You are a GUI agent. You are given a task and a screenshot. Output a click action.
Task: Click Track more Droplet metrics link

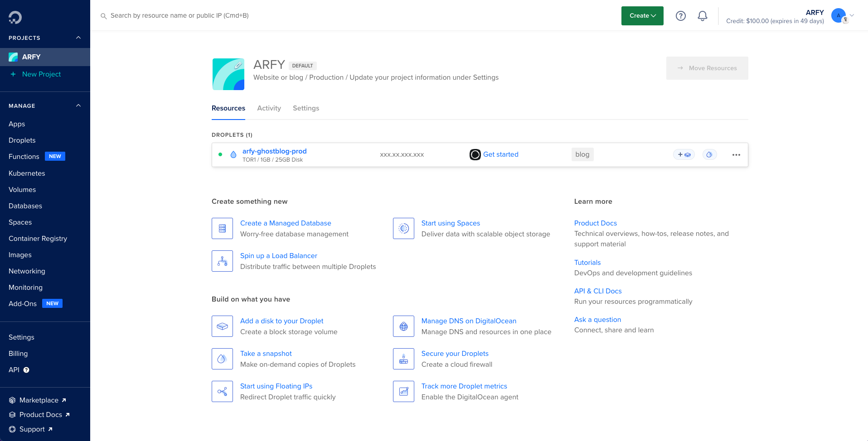coord(464,386)
